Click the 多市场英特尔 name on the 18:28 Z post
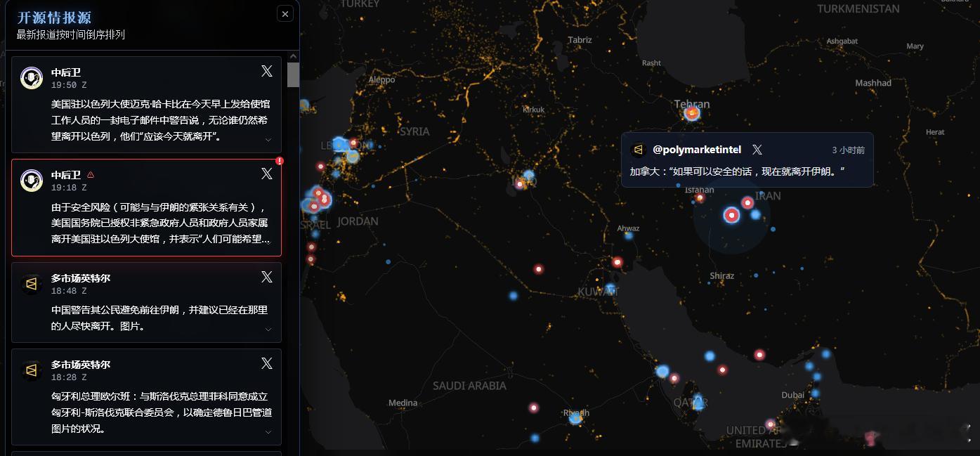 (x=81, y=365)
